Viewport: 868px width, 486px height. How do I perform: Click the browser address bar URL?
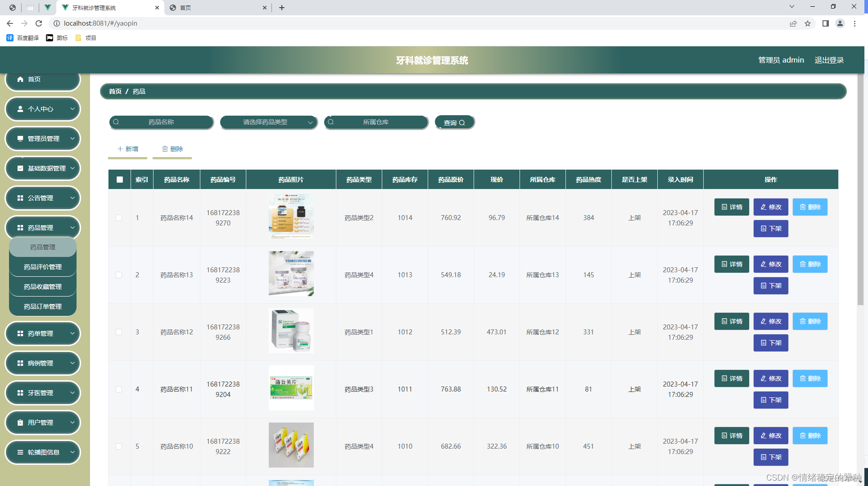100,23
